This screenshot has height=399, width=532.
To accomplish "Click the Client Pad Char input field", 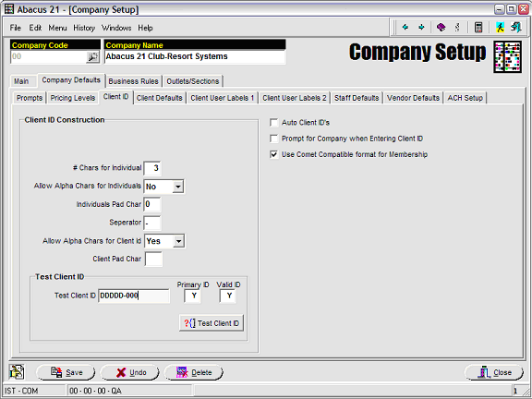I will 153,259.
